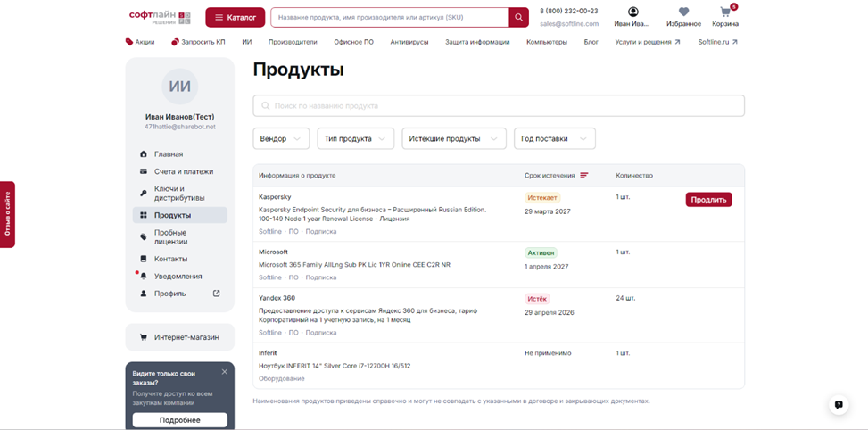Open Услуги и решения link
The height and width of the screenshot is (430, 868).
(x=647, y=42)
